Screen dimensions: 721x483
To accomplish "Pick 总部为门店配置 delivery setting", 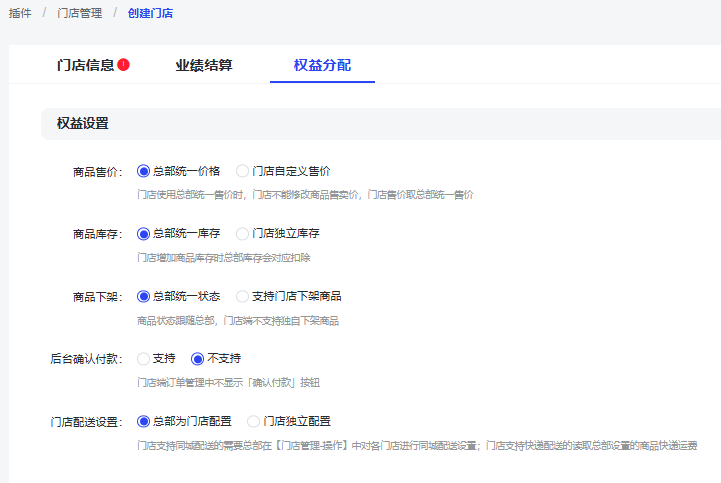I will coord(144,421).
